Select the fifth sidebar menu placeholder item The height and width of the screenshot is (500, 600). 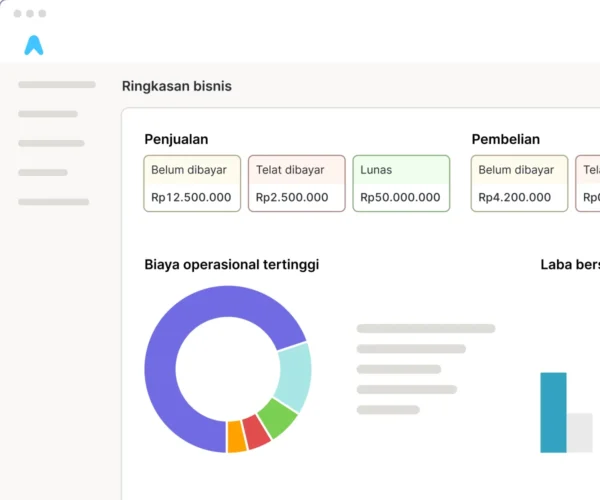point(54,202)
